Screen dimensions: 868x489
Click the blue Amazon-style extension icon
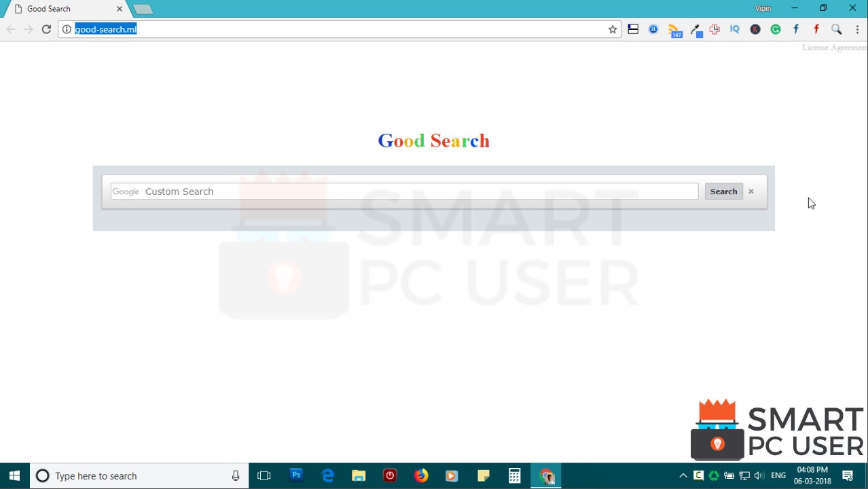click(653, 29)
